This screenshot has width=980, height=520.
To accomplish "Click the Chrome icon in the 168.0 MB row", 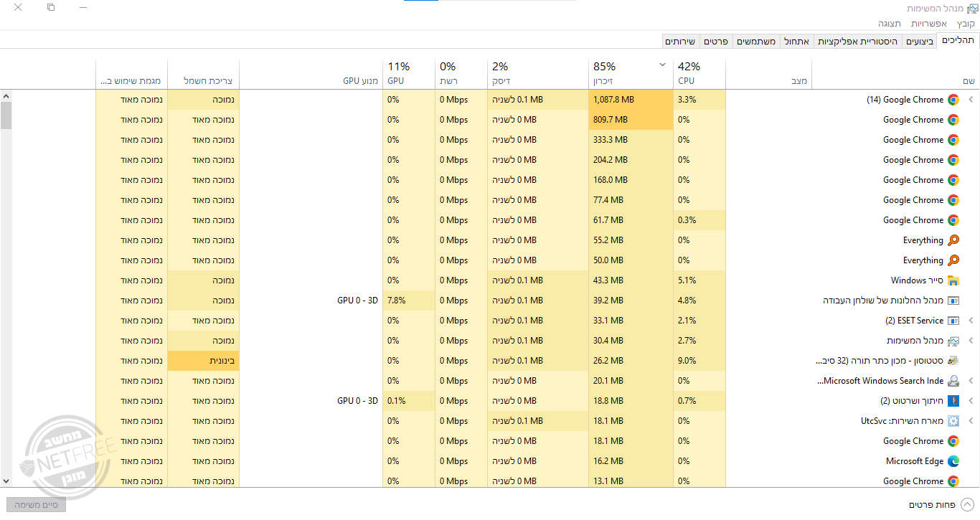I will [x=953, y=180].
